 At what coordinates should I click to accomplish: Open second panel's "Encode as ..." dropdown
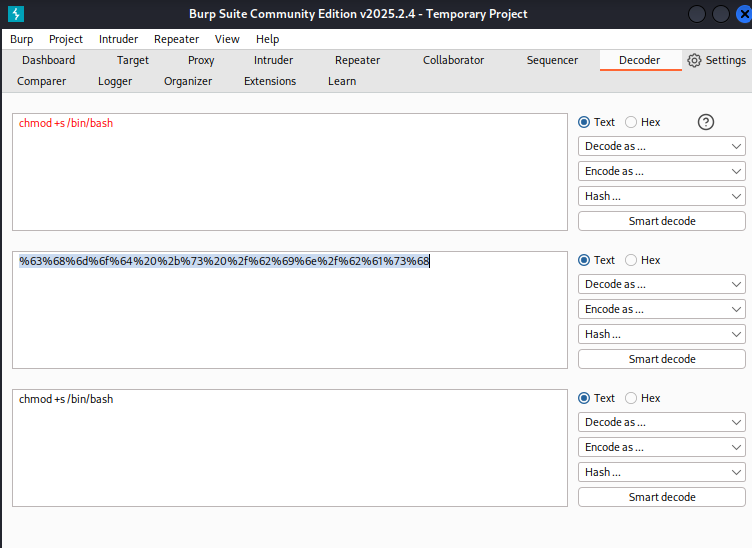[x=661, y=309]
